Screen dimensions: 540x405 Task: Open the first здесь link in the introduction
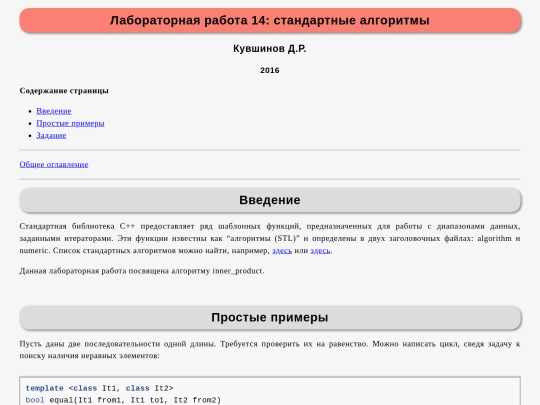[282, 250]
